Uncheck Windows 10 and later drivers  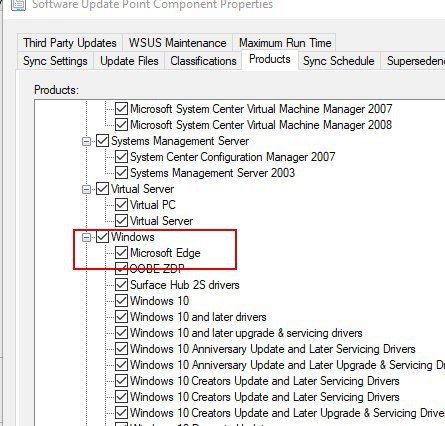121,317
